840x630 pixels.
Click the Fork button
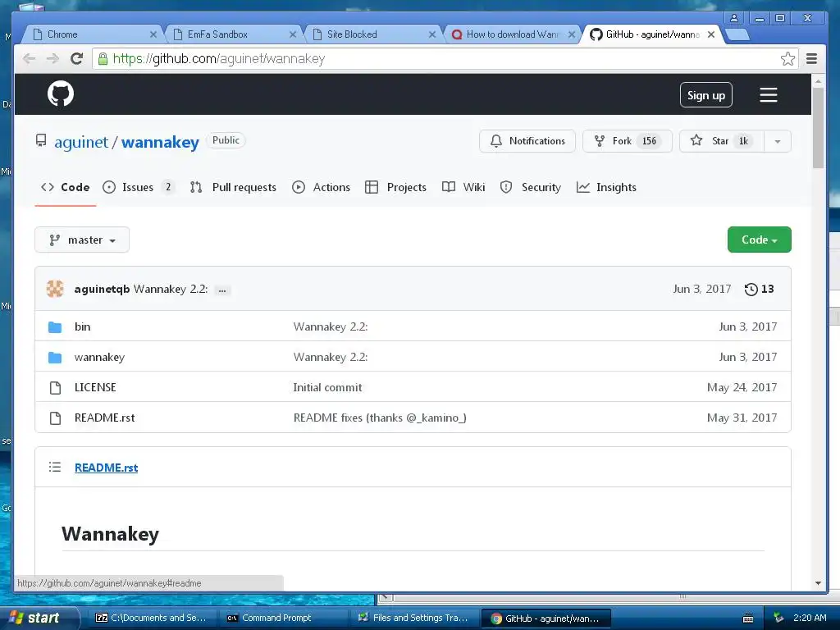coord(627,141)
